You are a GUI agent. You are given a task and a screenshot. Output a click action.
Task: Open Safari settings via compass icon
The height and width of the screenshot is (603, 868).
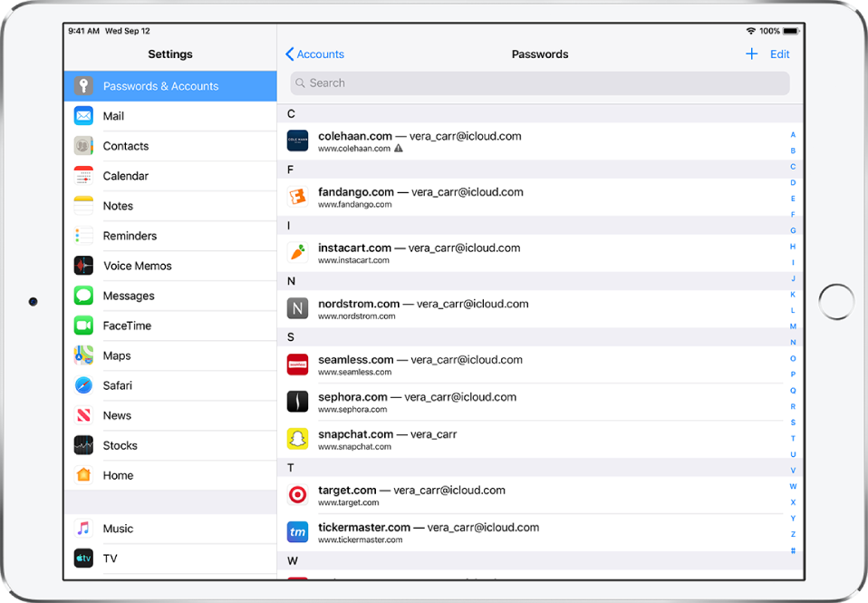[x=83, y=385]
